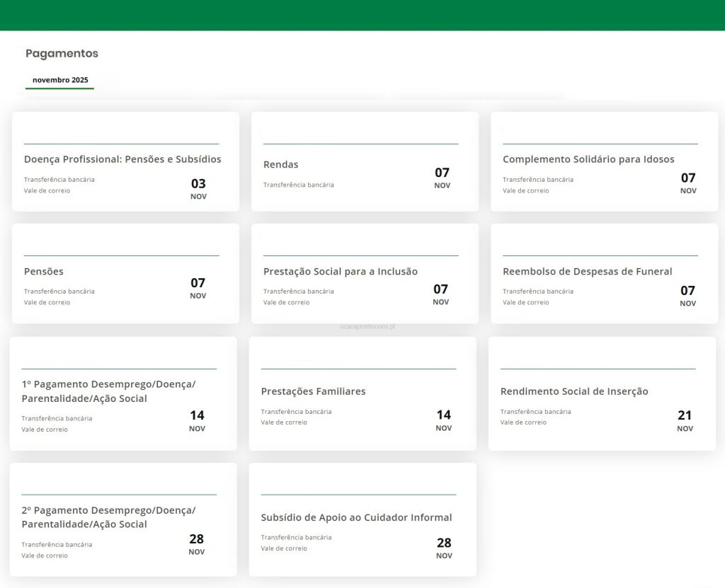
Task: Click the 14 NOV date on Prestações Familiares card
Action: click(444, 420)
